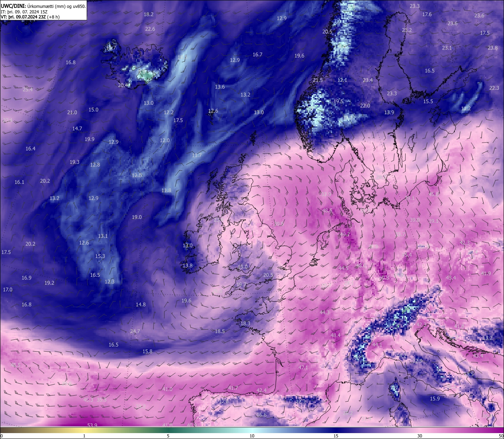Click the map value '25.4'

[28, 89]
